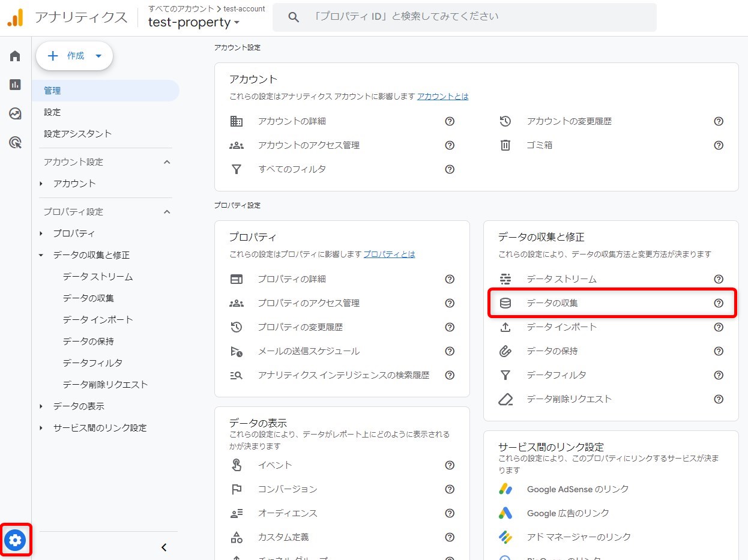The image size is (748, 560).
Task: Select データの保持 in the sidebar tree
Action: tap(88, 342)
